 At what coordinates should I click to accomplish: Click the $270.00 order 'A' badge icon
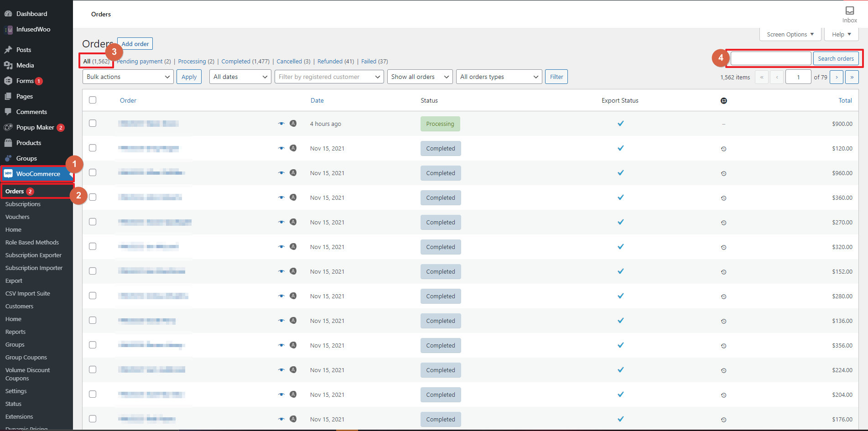pos(293,222)
